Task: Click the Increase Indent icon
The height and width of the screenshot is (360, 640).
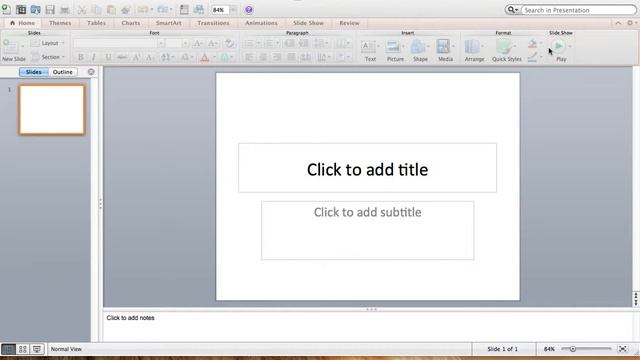Action: [303, 43]
